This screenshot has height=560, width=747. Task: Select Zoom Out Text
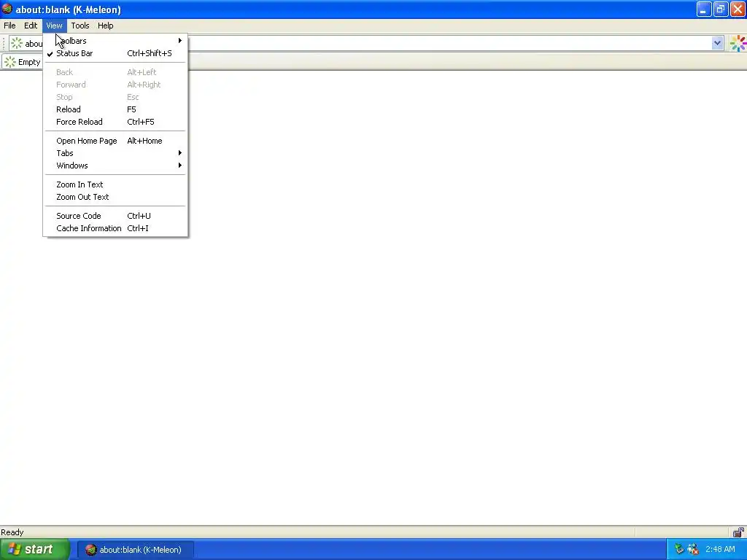(115, 197)
